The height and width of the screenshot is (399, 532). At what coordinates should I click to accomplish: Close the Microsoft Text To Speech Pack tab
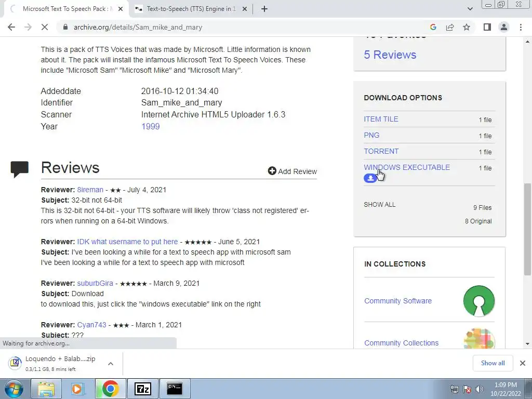[121, 9]
